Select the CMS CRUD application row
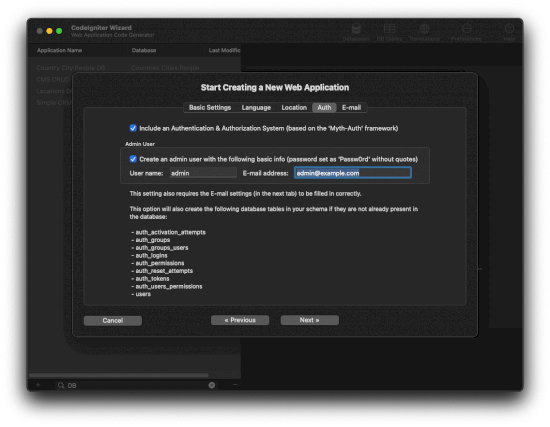The image size is (550, 427). 53,79
